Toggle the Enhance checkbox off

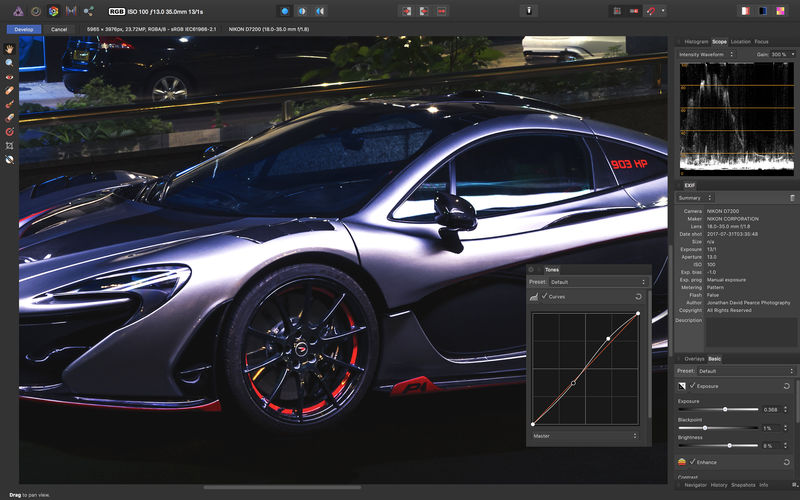pyautogui.click(x=693, y=462)
